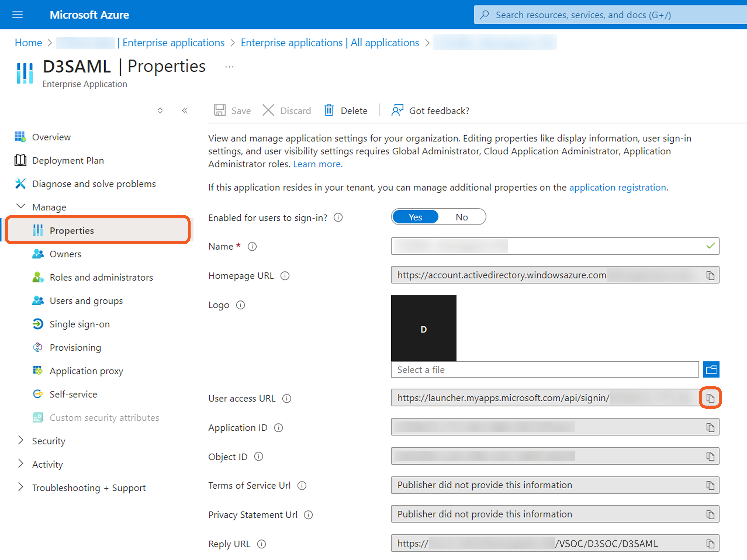Browse for a logo file
Screen dimensions: 747x560
(x=711, y=369)
